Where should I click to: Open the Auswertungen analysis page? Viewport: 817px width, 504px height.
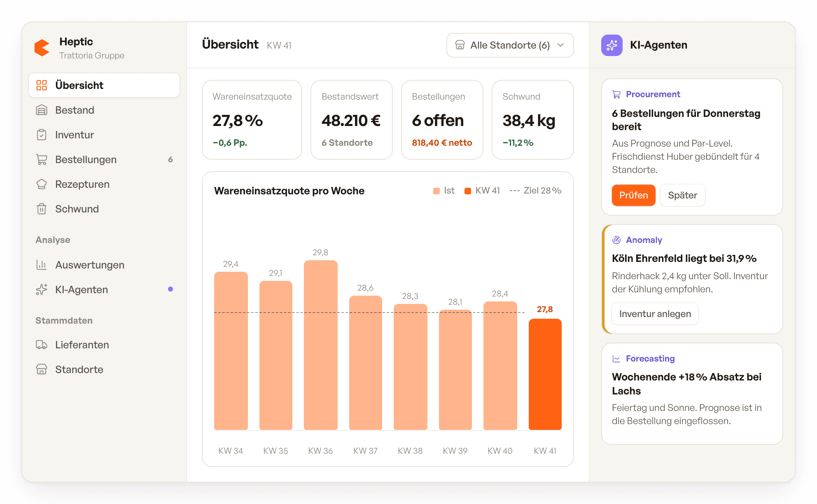104,265
